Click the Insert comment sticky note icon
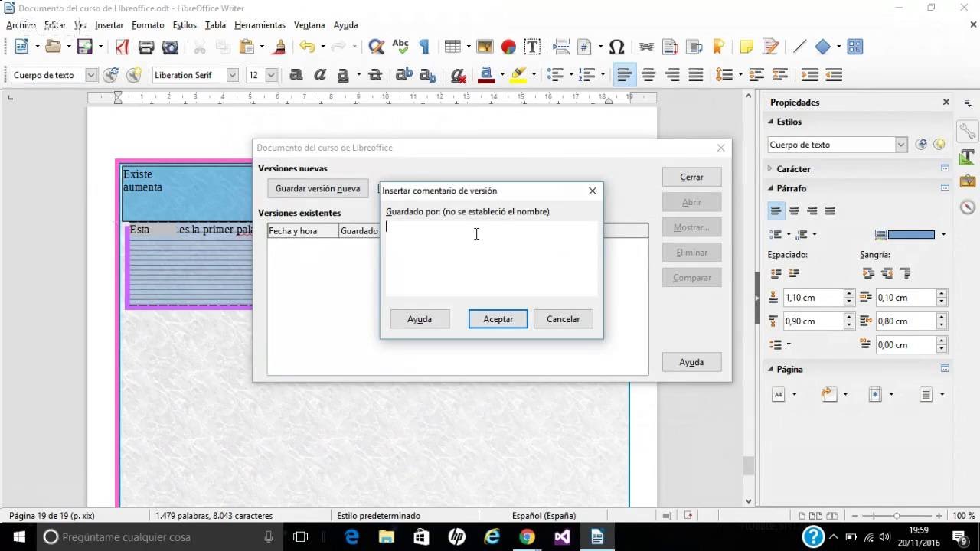 tap(746, 47)
